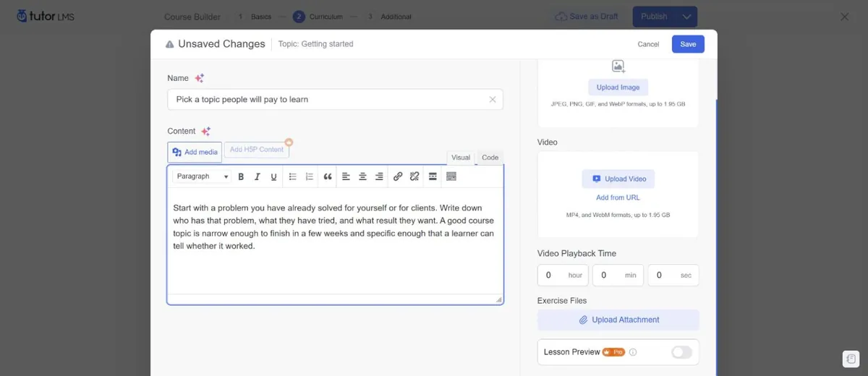Apply italic formatting in editor toolbar
Viewport: 868px width, 376px height.
[257, 176]
